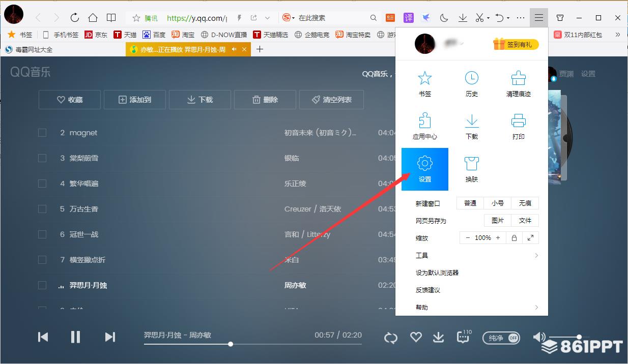Save webpage as 文件
Image resolution: width=628 pixels, height=364 pixels.
[x=525, y=221]
